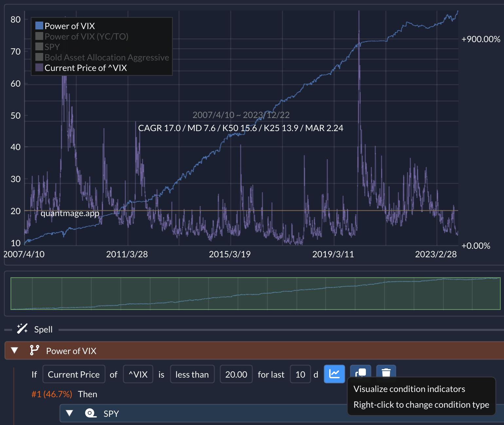Collapse the Power of VIX block
Image resolution: width=504 pixels, height=425 pixels.
(14, 350)
